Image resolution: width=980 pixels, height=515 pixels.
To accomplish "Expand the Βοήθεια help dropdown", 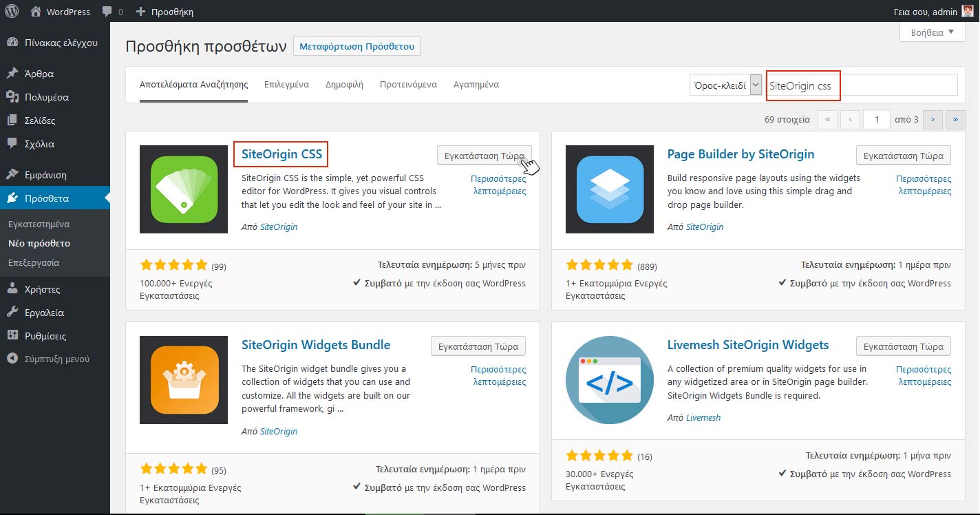I will coord(932,32).
